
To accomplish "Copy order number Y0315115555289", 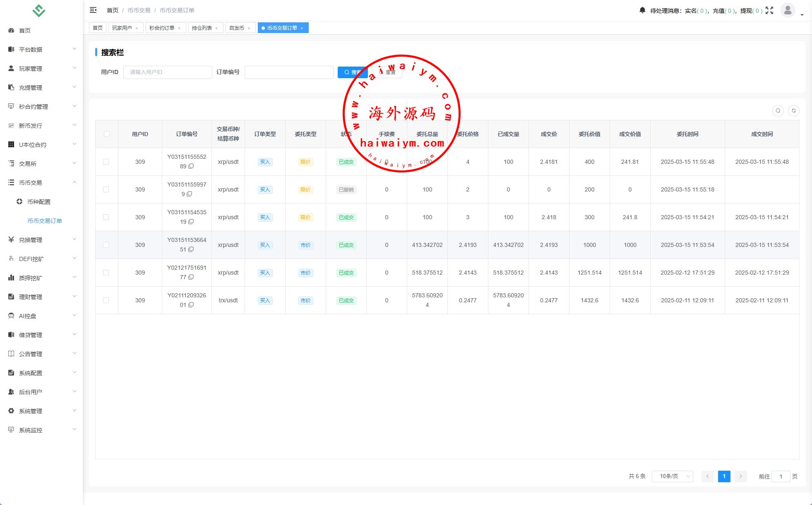I will (191, 166).
